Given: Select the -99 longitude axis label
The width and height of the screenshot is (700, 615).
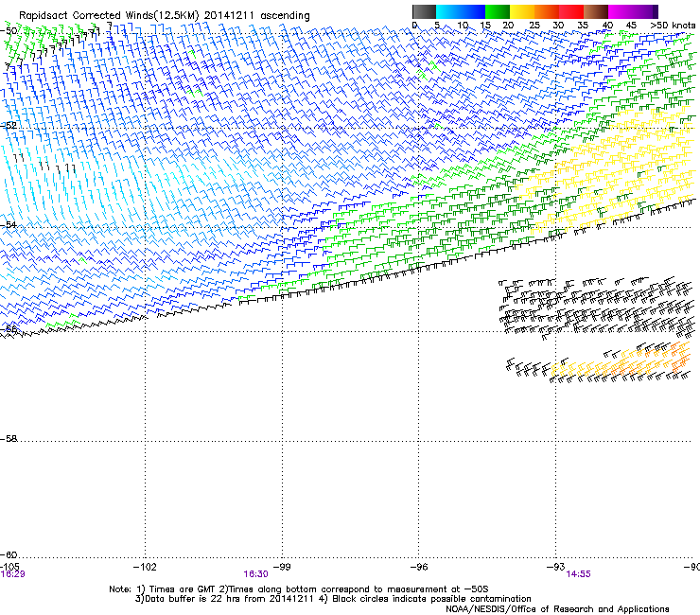Looking at the screenshot, I should 282,567.
